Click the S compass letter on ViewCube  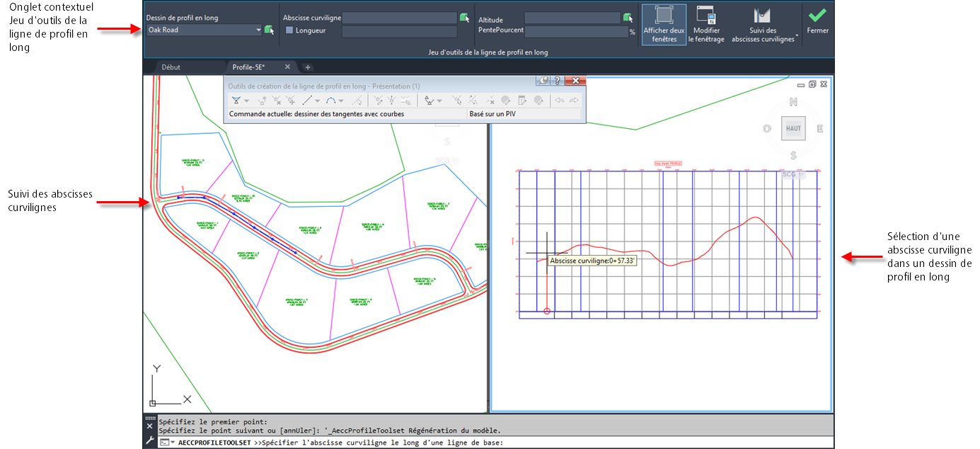point(793,155)
